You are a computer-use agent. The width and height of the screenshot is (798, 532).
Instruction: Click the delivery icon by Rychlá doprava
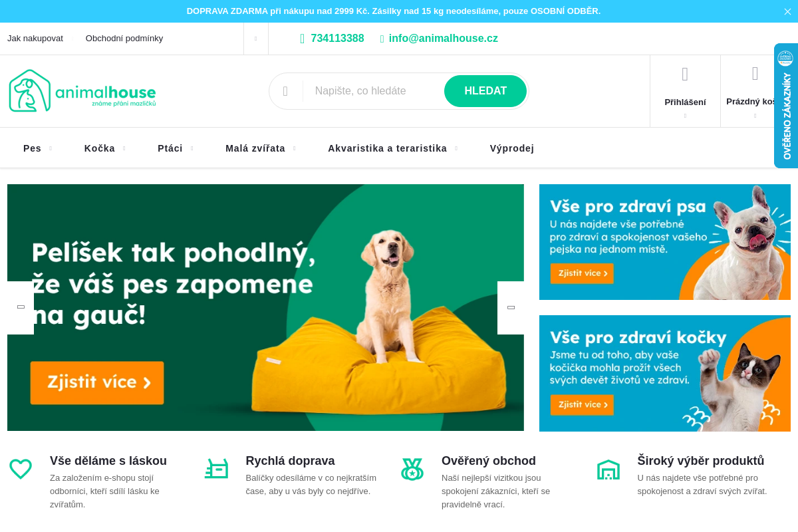coord(216,469)
